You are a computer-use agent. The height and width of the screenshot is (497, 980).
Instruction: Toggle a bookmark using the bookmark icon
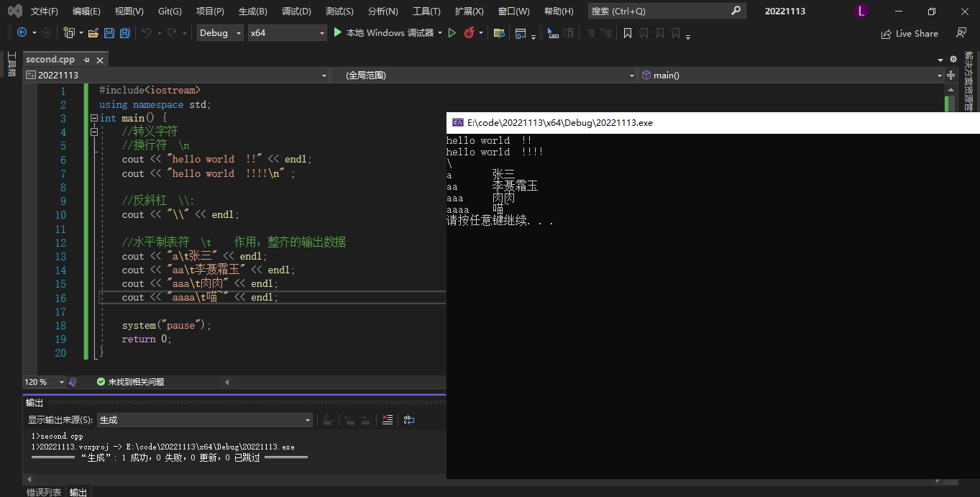[626, 33]
